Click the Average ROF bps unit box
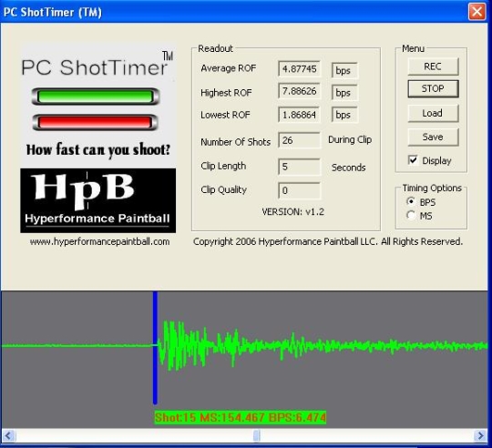Viewport: 492px width, 448px height. tap(344, 70)
